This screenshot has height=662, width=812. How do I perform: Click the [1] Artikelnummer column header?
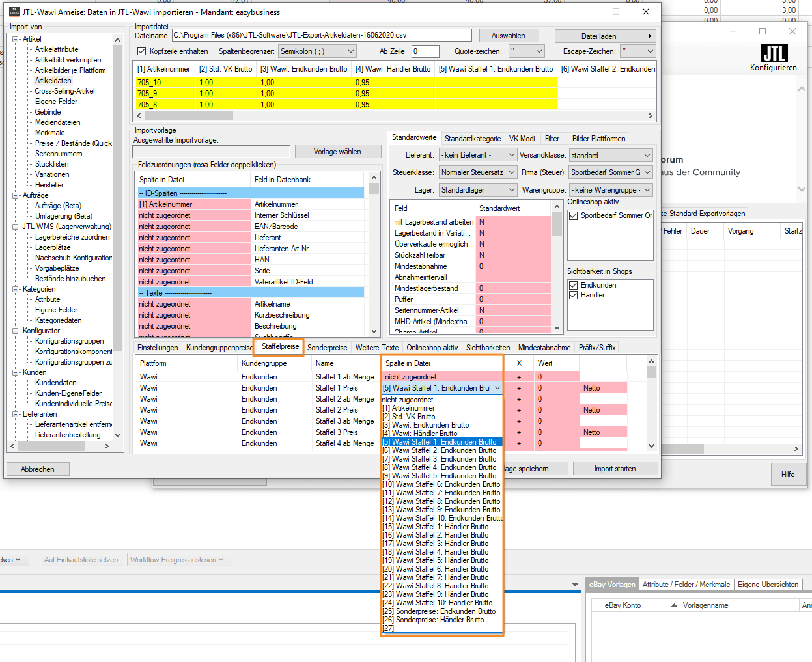pyautogui.click(x=164, y=69)
